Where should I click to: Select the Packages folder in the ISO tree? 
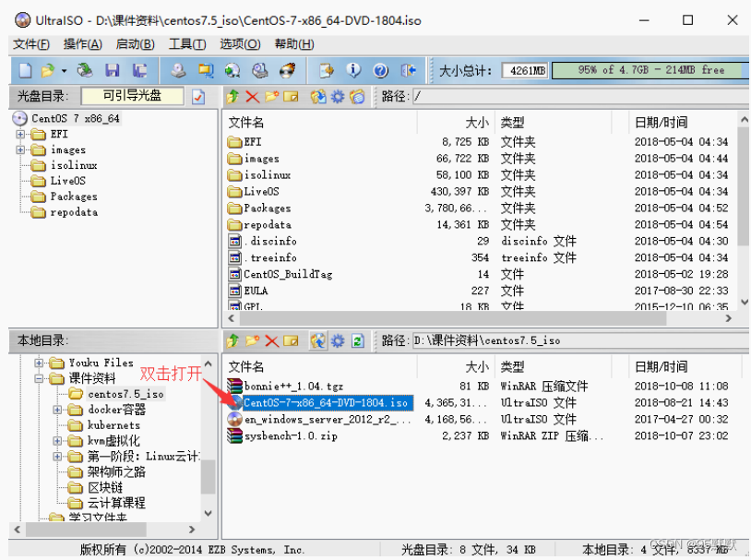pos(74,197)
